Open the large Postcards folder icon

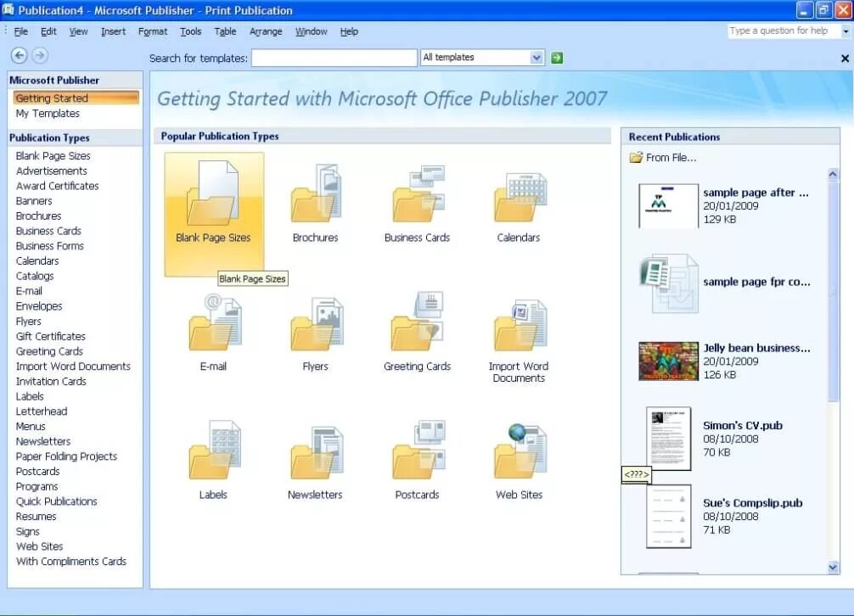tap(419, 450)
